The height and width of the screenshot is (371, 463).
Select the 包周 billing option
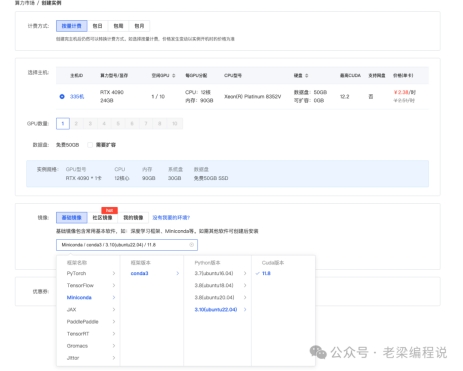click(x=118, y=26)
